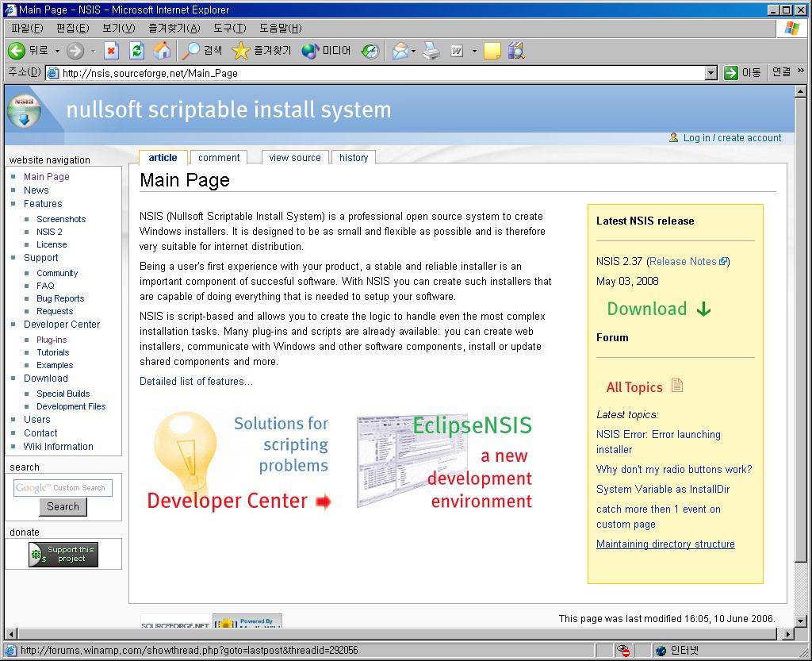Click the blocked cookie privacy icon in status bar
Viewport: 812px width, 661px height.
[x=623, y=650]
